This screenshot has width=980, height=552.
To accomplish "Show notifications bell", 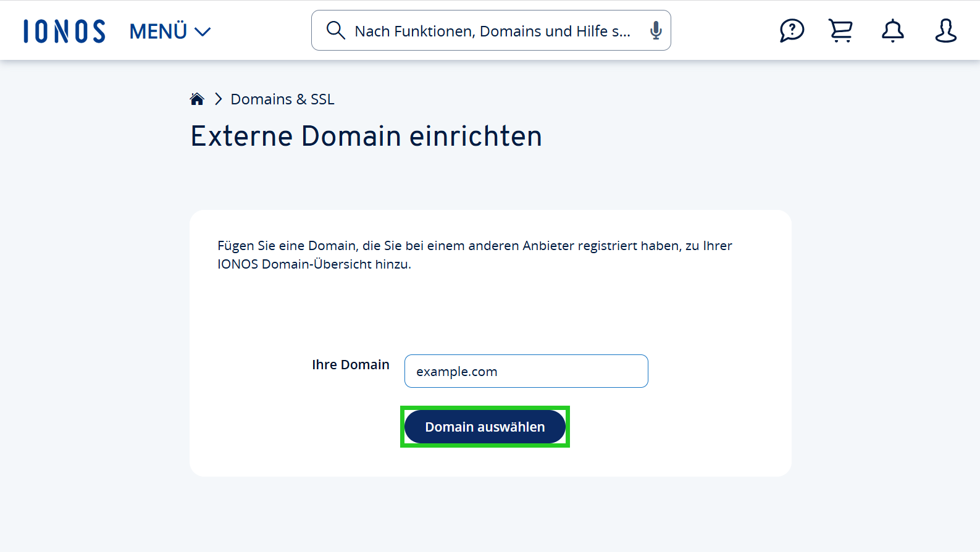I will 892,30.
